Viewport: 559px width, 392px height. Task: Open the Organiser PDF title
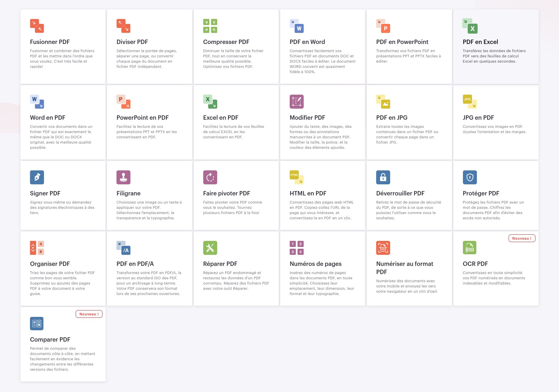pyautogui.click(x=50, y=264)
